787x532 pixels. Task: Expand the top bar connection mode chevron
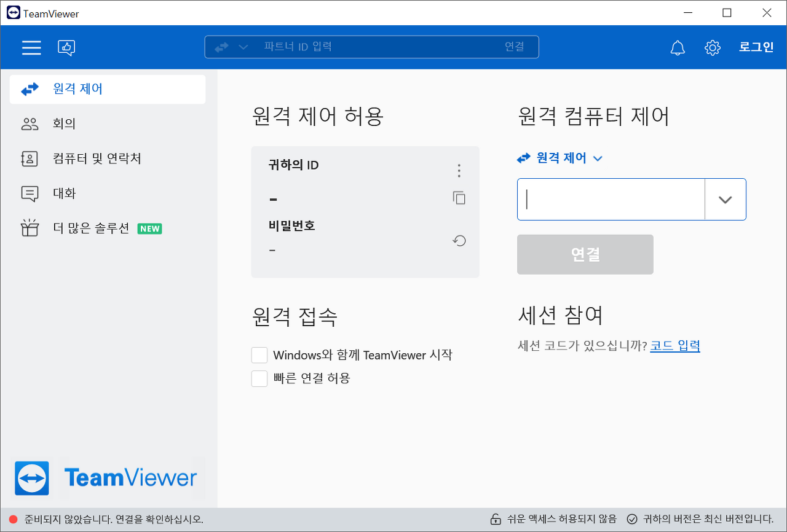click(243, 47)
